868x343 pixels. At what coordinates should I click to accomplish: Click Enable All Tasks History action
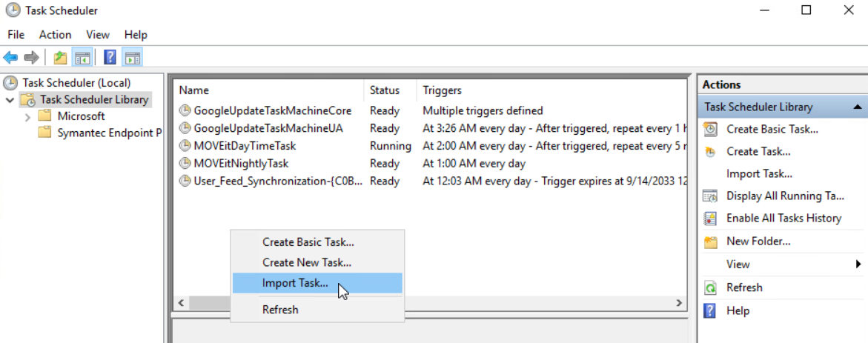[x=783, y=218]
